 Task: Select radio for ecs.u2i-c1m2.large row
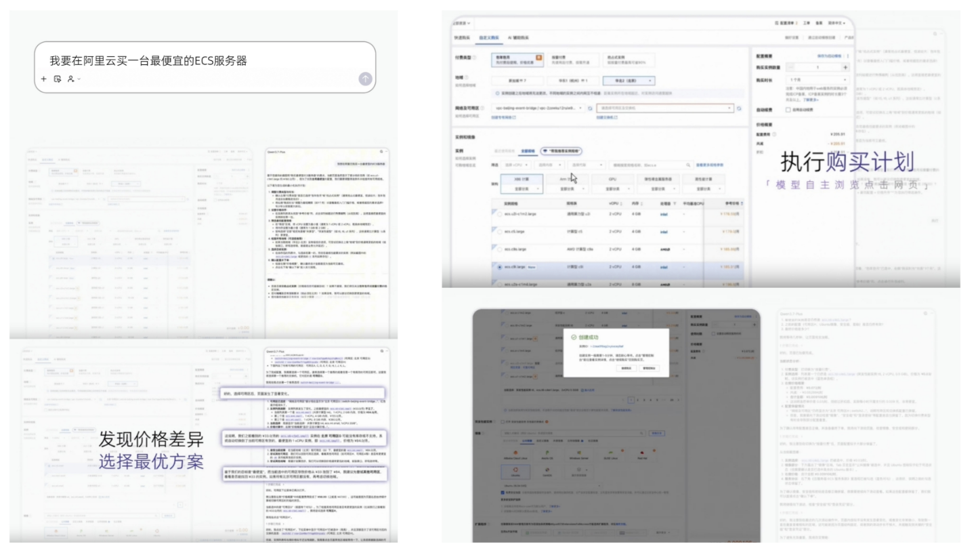(500, 214)
